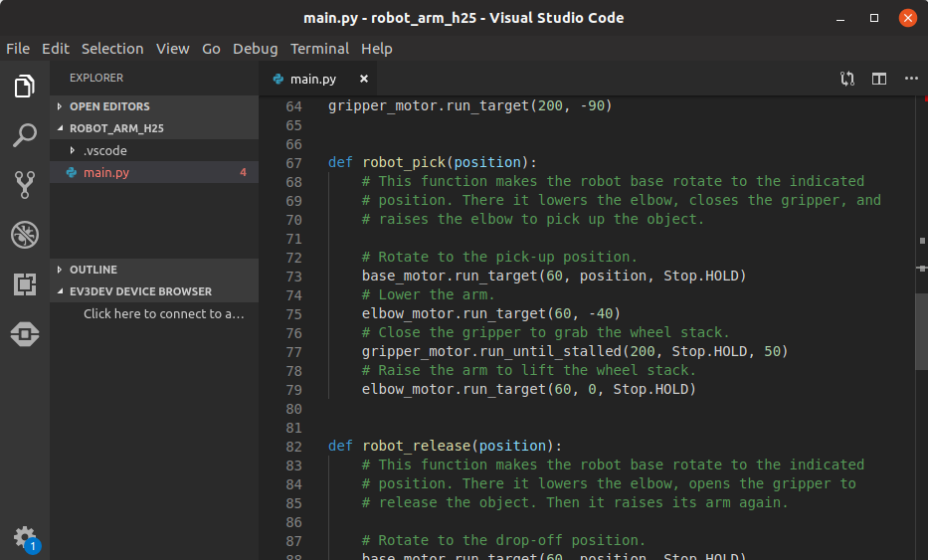Image resolution: width=928 pixels, height=560 pixels.
Task: Open the LEGO EV3 MicroPython icon
Action: pos(25,334)
